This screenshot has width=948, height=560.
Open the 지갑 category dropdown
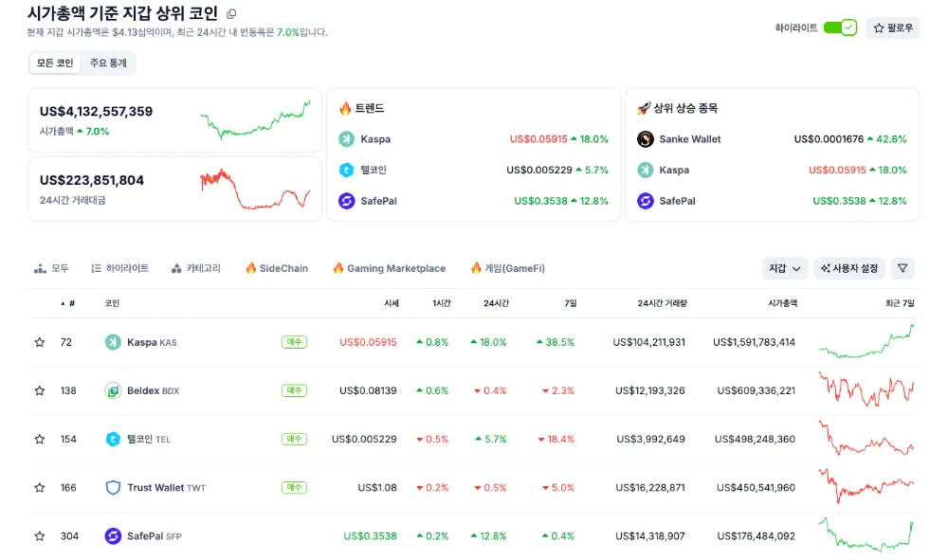coord(784,268)
